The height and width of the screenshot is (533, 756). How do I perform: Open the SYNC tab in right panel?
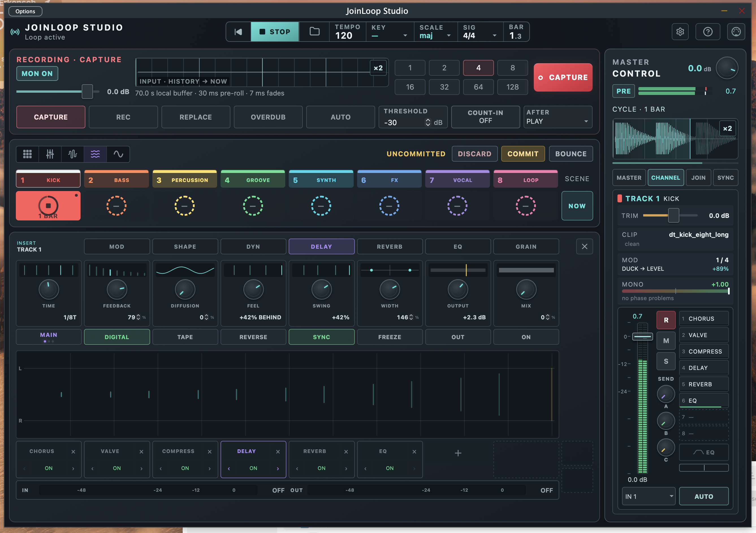[725, 178]
